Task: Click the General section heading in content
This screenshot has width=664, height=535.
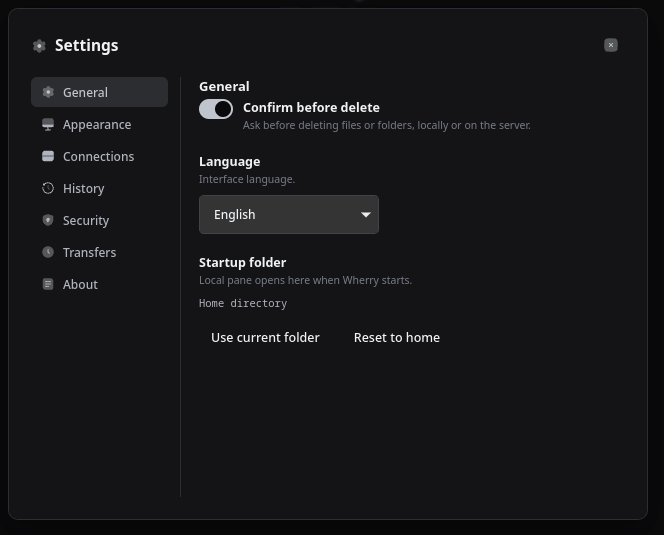Action: 224,86
